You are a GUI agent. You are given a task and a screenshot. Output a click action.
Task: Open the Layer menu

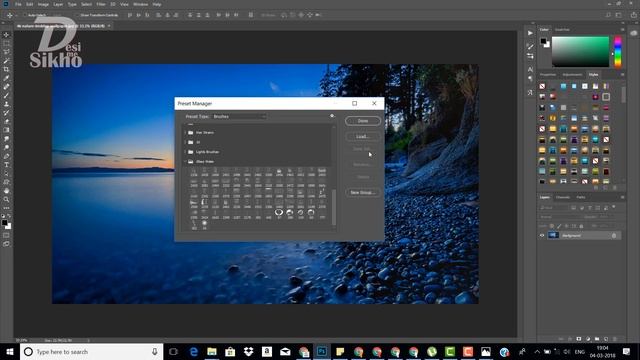click(x=58, y=4)
